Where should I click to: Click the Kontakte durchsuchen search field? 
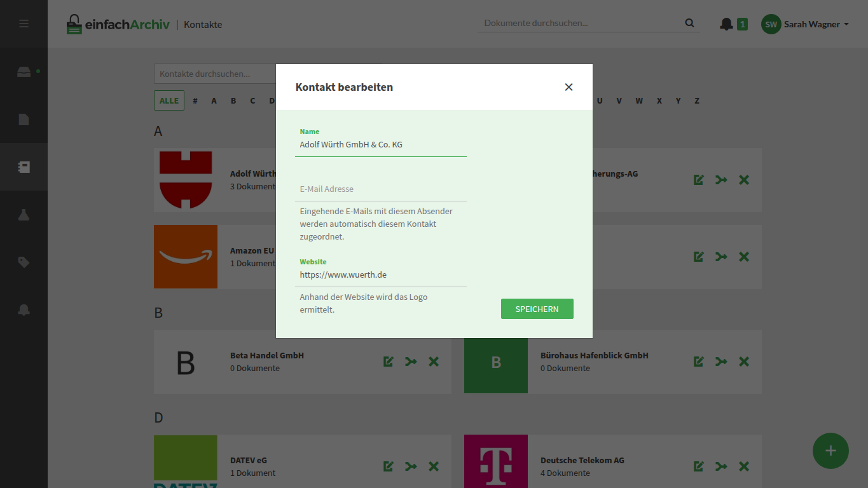point(215,74)
